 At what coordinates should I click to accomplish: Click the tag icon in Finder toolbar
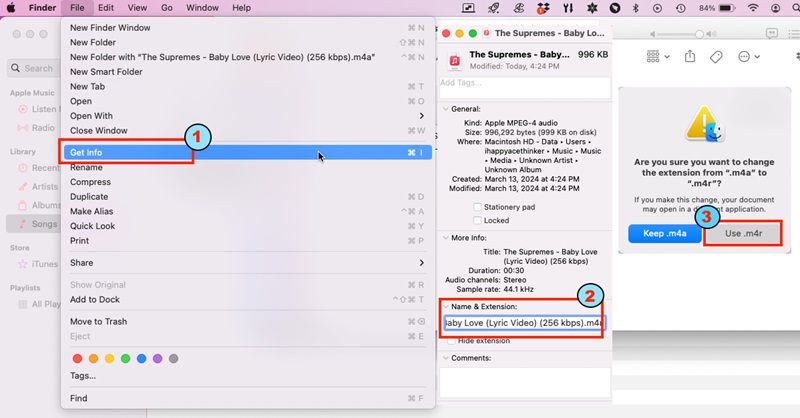[x=716, y=57]
